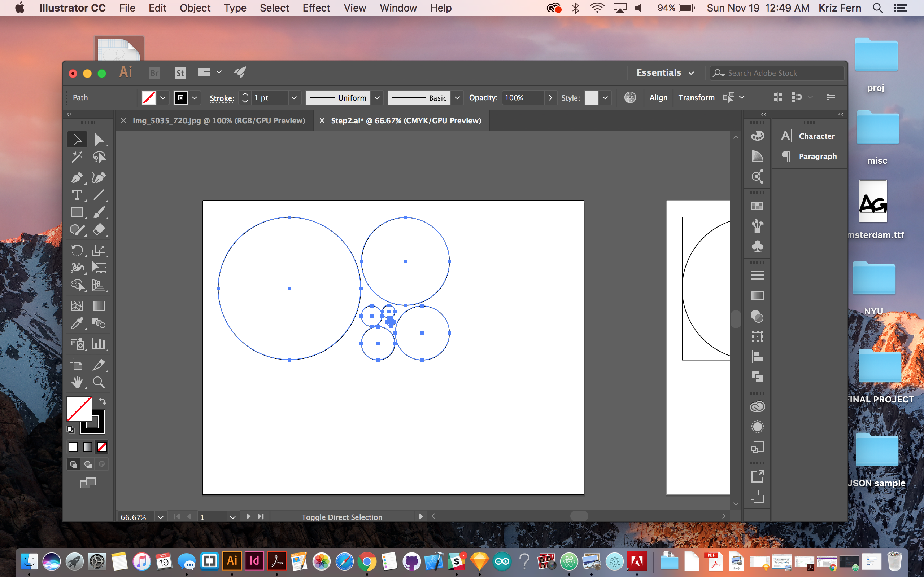The image size is (924, 577).
Task: Click the Transform link
Action: 696,98
